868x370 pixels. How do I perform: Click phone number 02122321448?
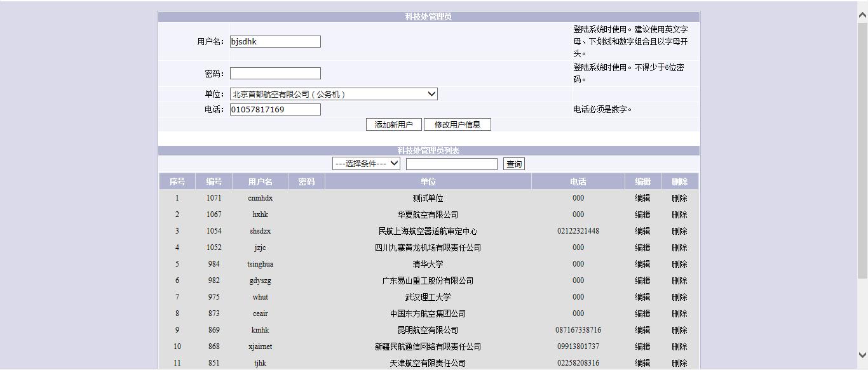[578, 231]
